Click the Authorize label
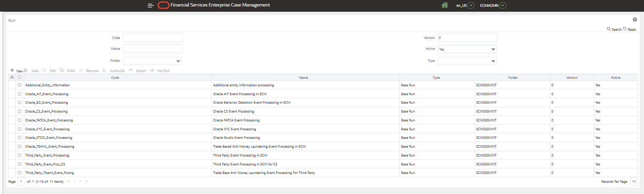The width and height of the screenshot is (644, 194). click(x=117, y=71)
